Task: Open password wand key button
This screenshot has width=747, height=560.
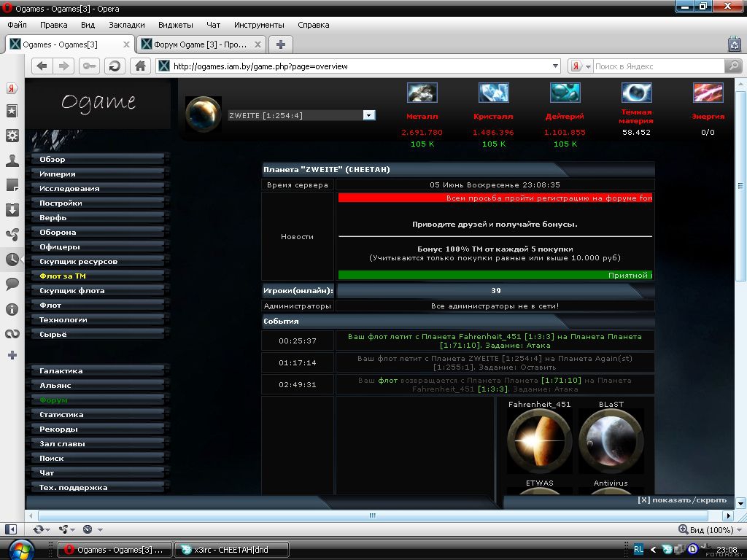Action: [x=89, y=66]
